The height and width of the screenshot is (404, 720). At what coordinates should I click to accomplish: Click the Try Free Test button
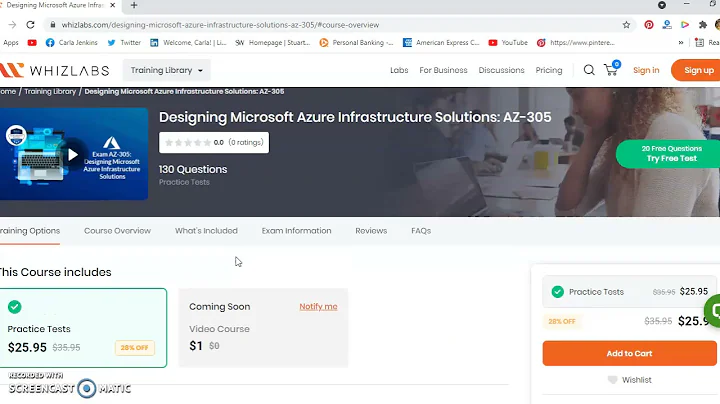[x=670, y=154]
